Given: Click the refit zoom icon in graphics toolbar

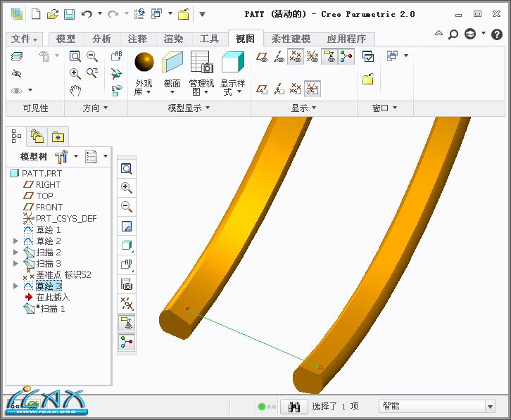Looking at the screenshot, I should tap(127, 169).
